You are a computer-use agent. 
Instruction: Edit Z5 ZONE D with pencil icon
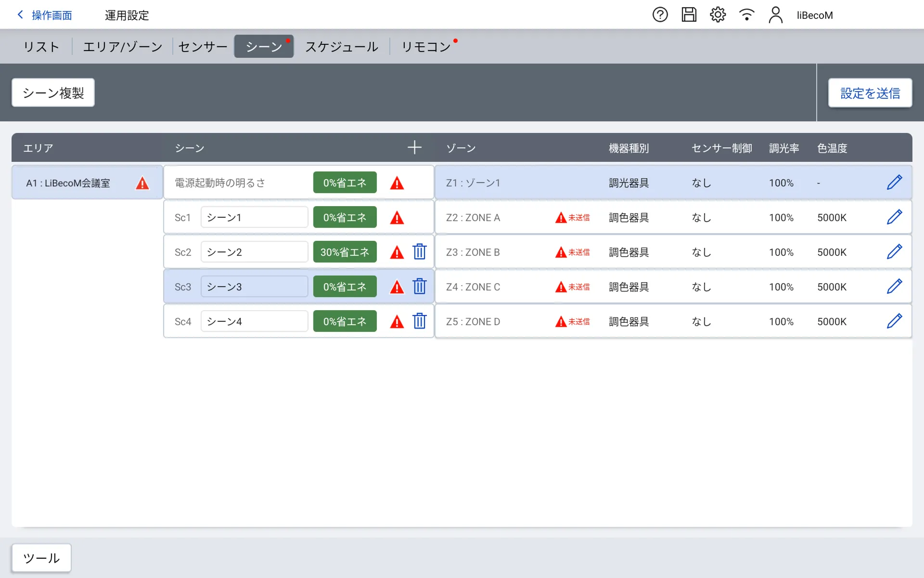(x=894, y=321)
